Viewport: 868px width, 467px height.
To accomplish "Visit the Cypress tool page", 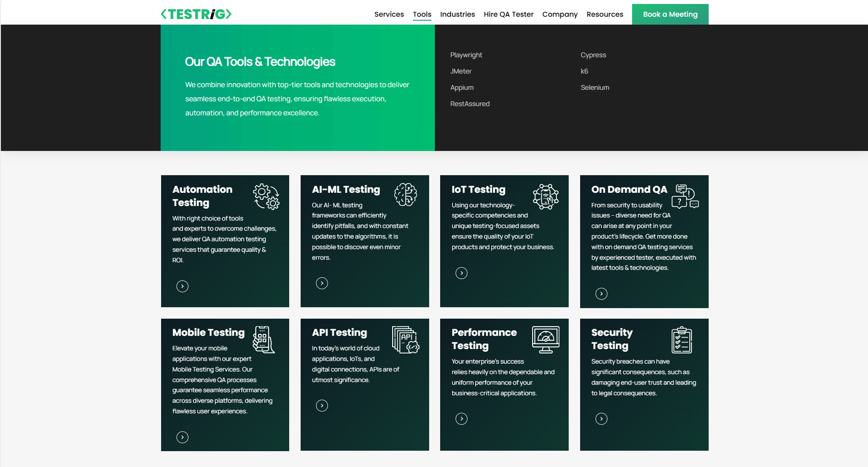I will coord(593,55).
